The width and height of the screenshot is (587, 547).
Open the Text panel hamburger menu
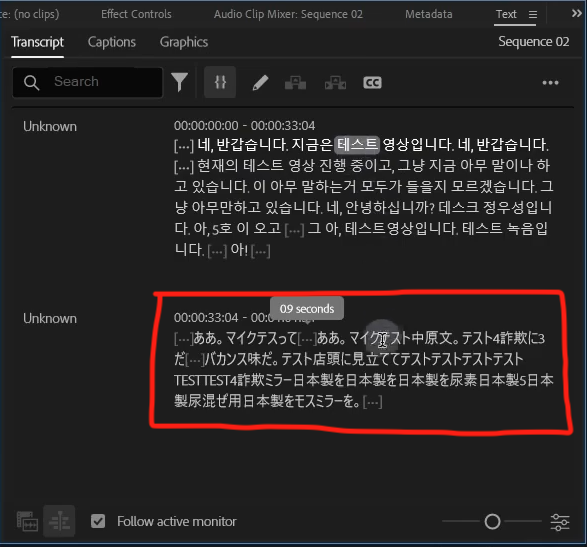[533, 15]
